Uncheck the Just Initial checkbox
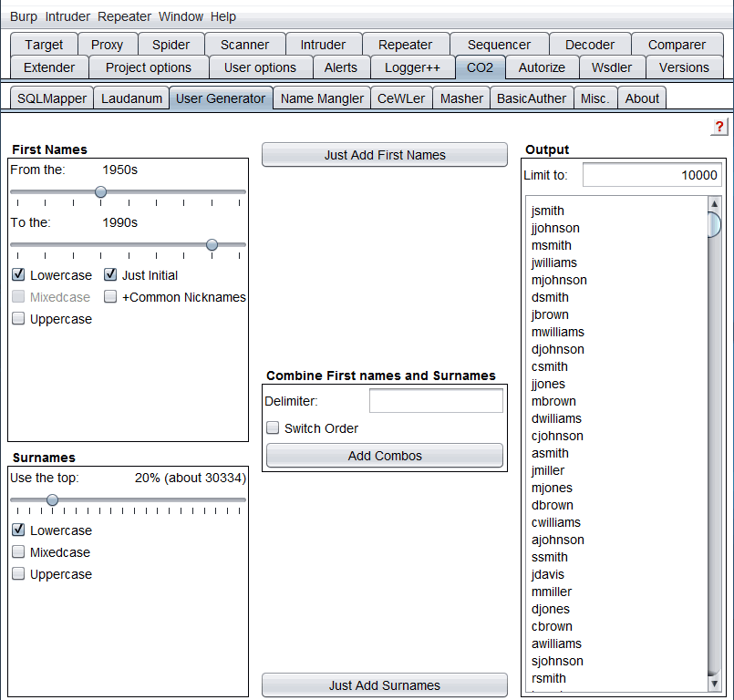 click(x=110, y=274)
